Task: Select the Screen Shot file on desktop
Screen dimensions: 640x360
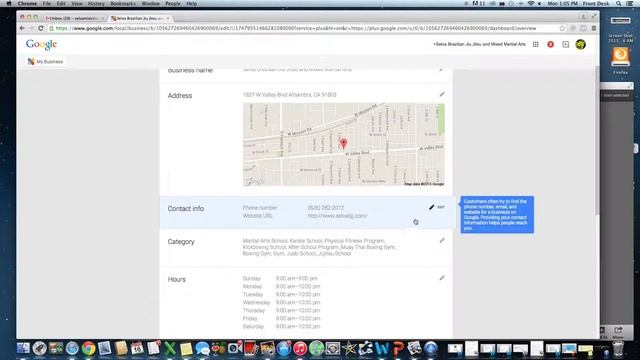Action: pos(620,29)
